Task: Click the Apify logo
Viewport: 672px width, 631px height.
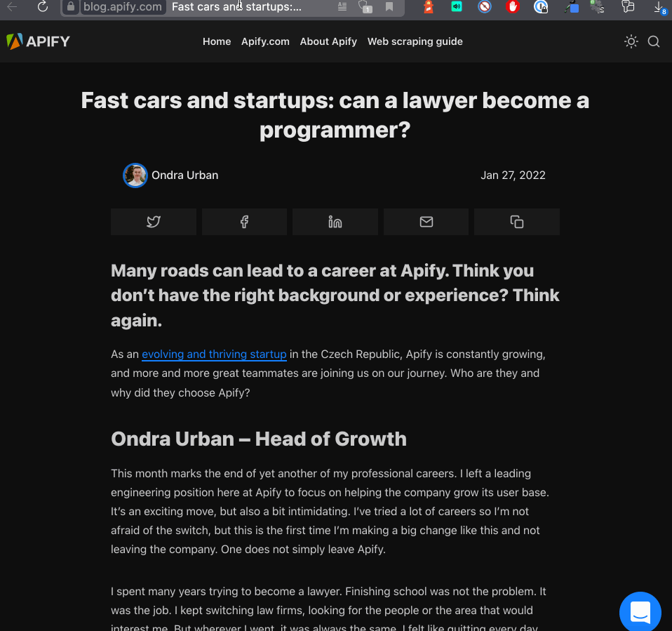Action: coord(38,41)
